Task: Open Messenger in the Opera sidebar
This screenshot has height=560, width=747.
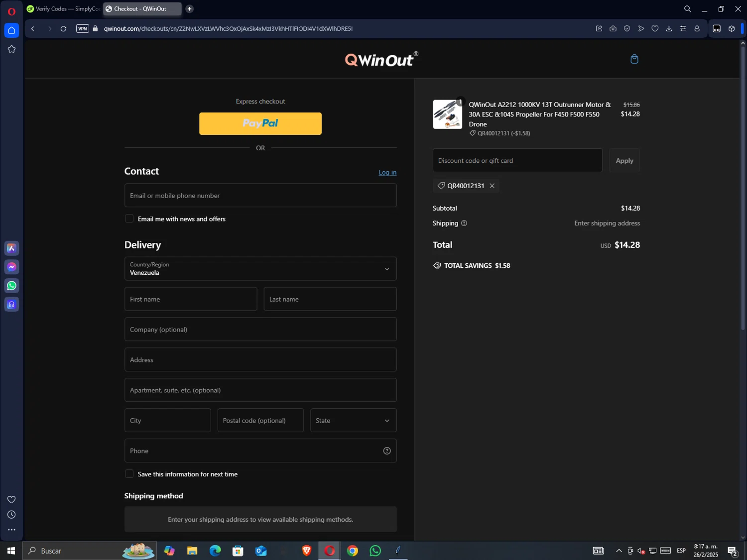Action: coord(11,267)
